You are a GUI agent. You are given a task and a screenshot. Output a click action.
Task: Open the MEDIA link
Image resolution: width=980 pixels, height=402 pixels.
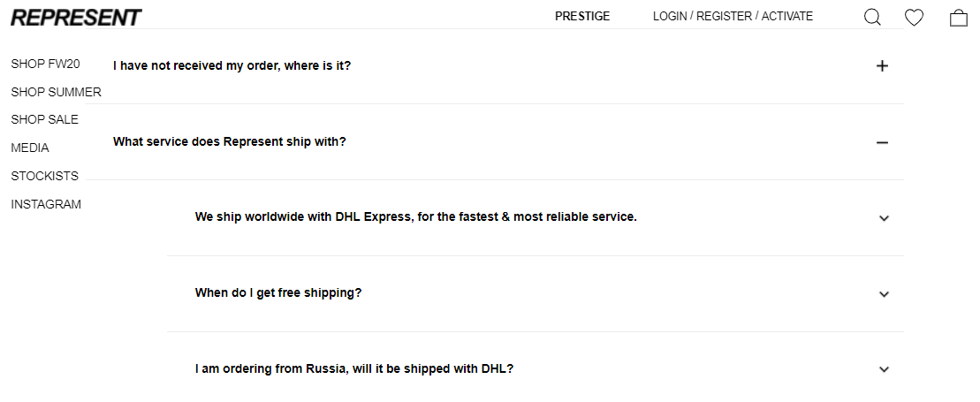tap(30, 148)
